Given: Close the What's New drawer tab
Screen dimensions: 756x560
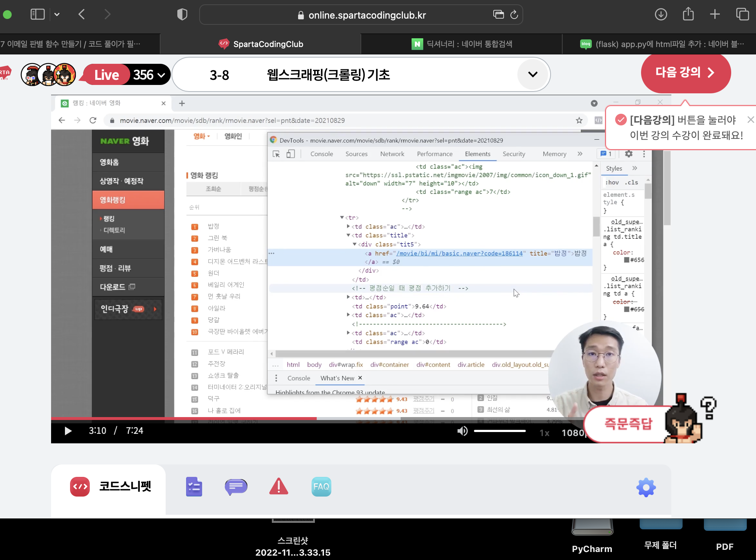Looking at the screenshot, I should (360, 378).
